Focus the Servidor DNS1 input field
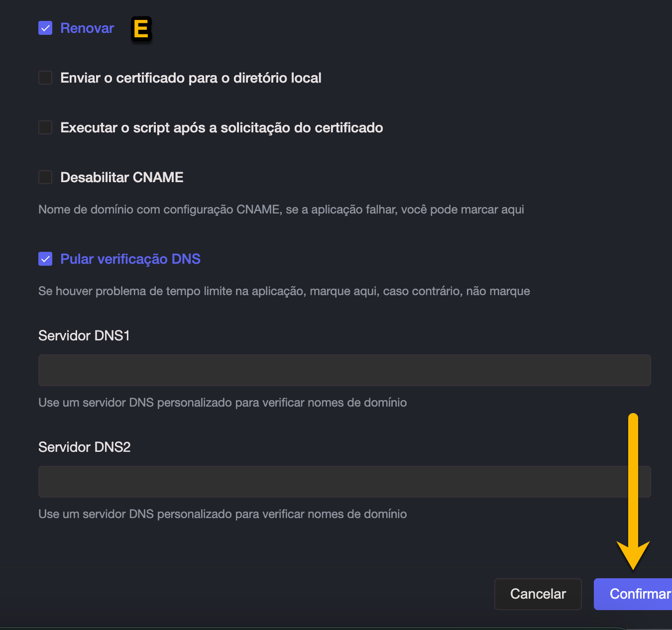 [344, 370]
